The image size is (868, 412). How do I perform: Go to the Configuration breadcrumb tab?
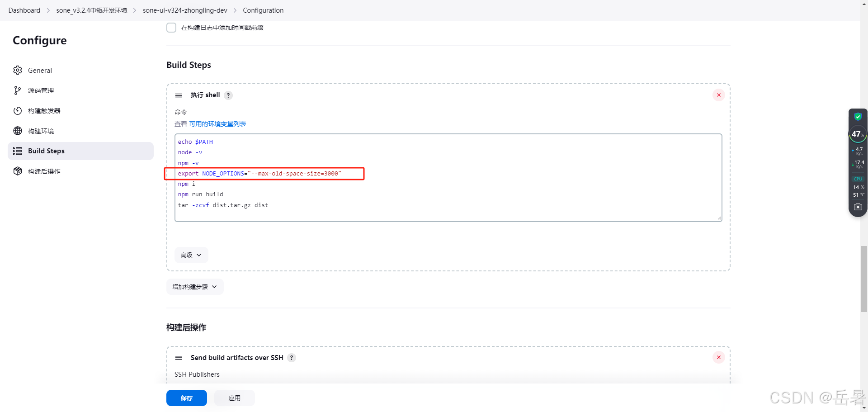point(263,10)
